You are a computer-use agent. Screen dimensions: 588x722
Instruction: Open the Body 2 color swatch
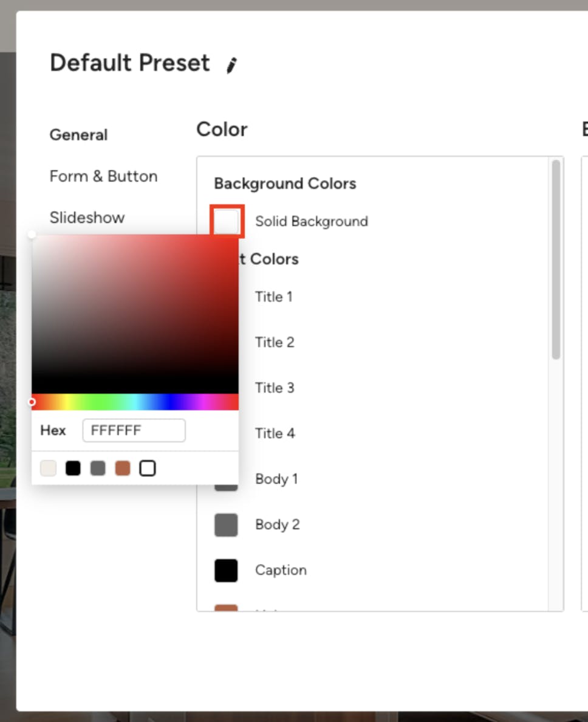pyautogui.click(x=226, y=524)
